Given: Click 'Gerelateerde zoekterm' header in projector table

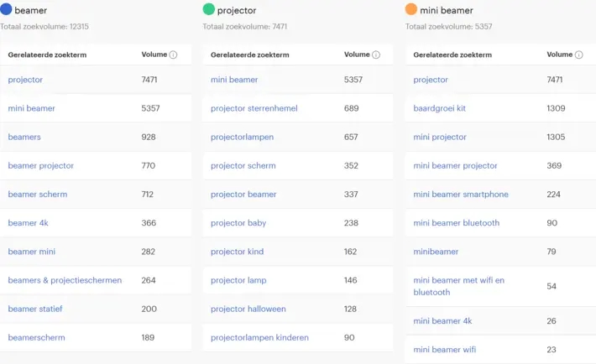Looking at the screenshot, I should click(x=249, y=55).
